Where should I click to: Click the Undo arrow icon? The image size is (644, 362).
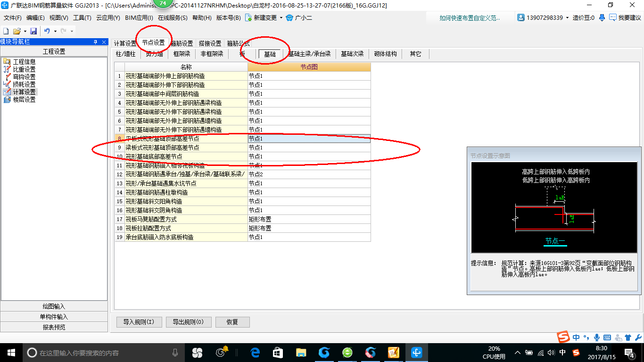[x=47, y=31]
